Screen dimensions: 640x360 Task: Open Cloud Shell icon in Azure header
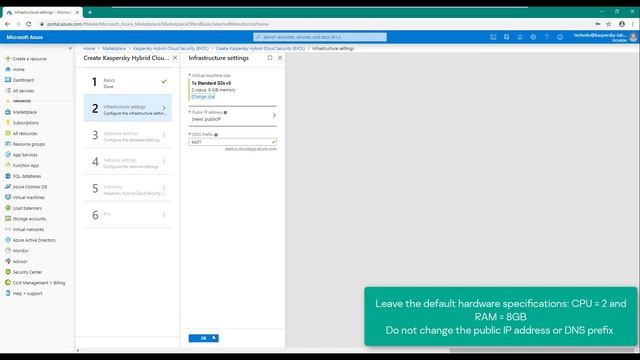[493, 37]
